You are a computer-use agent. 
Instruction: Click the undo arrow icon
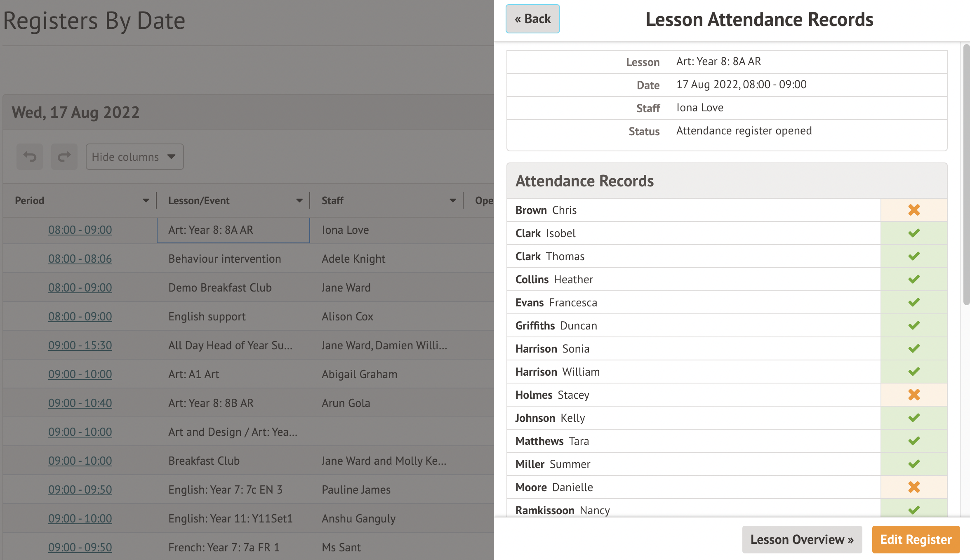coord(30,157)
